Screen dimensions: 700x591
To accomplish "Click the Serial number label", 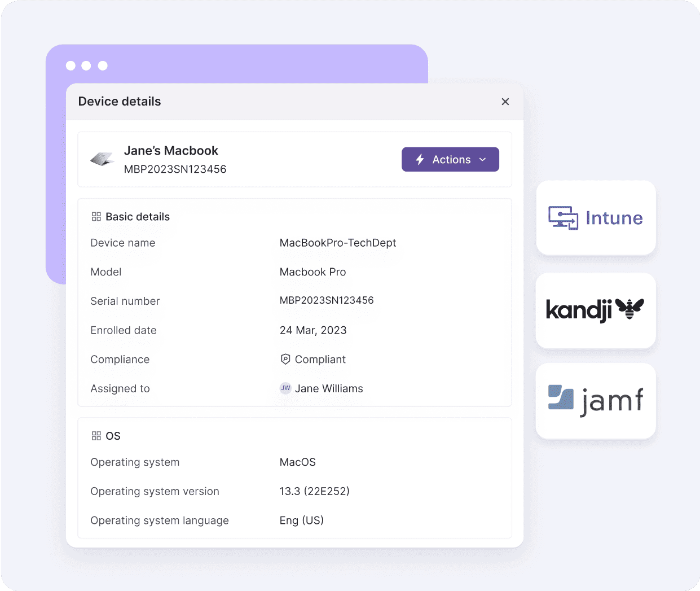I will (125, 301).
